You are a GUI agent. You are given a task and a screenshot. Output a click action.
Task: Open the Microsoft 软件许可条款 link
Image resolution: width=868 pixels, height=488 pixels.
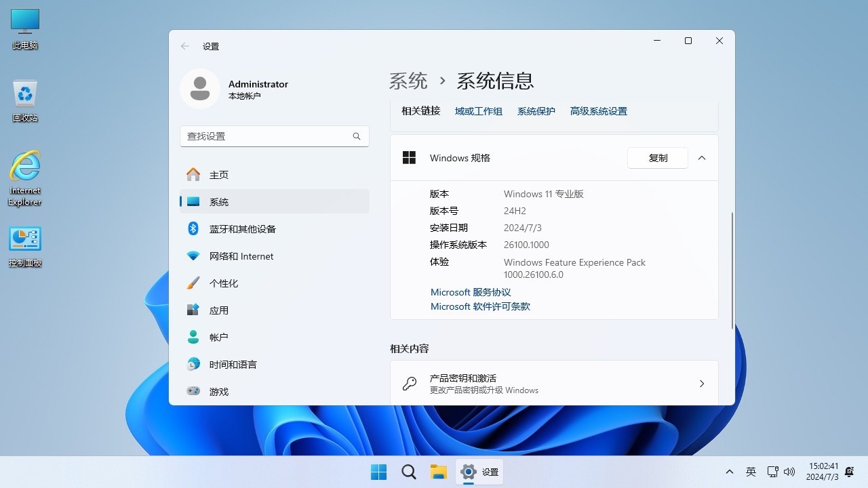(480, 306)
